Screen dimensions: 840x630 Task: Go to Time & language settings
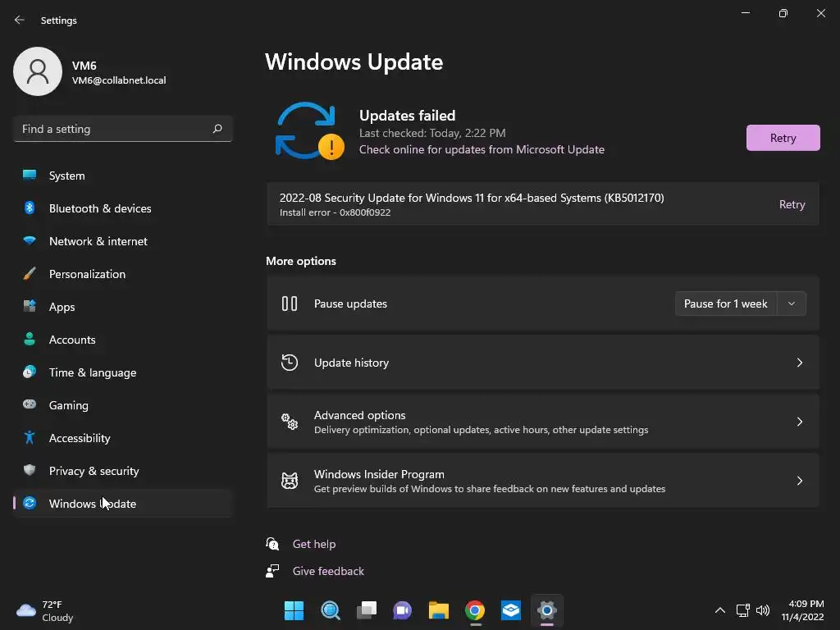pyautogui.click(x=123, y=372)
